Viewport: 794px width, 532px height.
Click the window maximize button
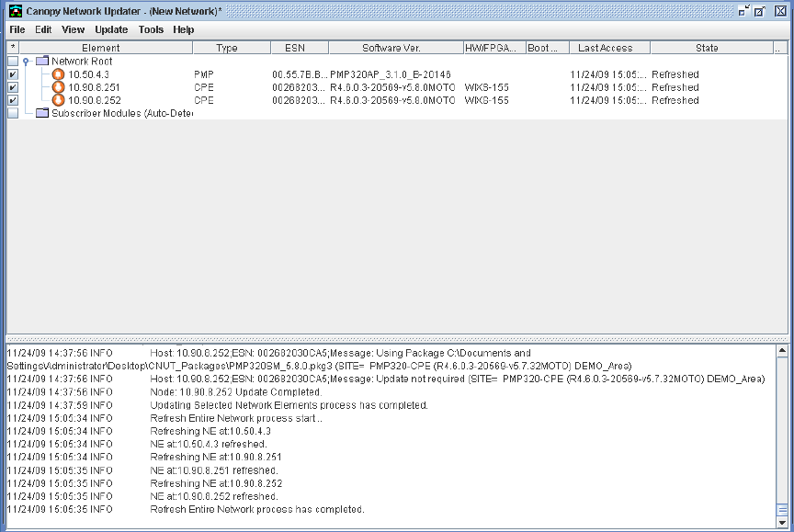tap(760, 11)
